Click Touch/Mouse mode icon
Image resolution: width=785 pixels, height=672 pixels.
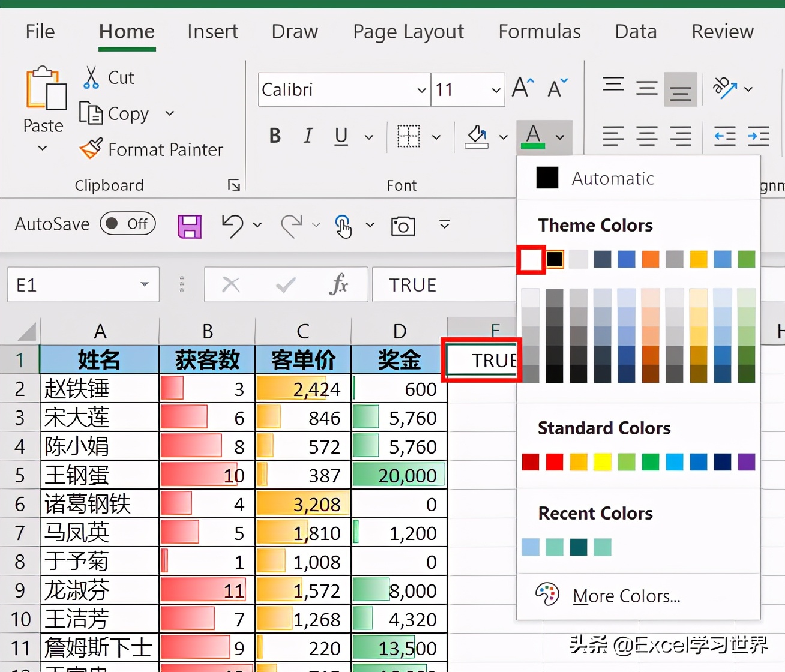(343, 226)
